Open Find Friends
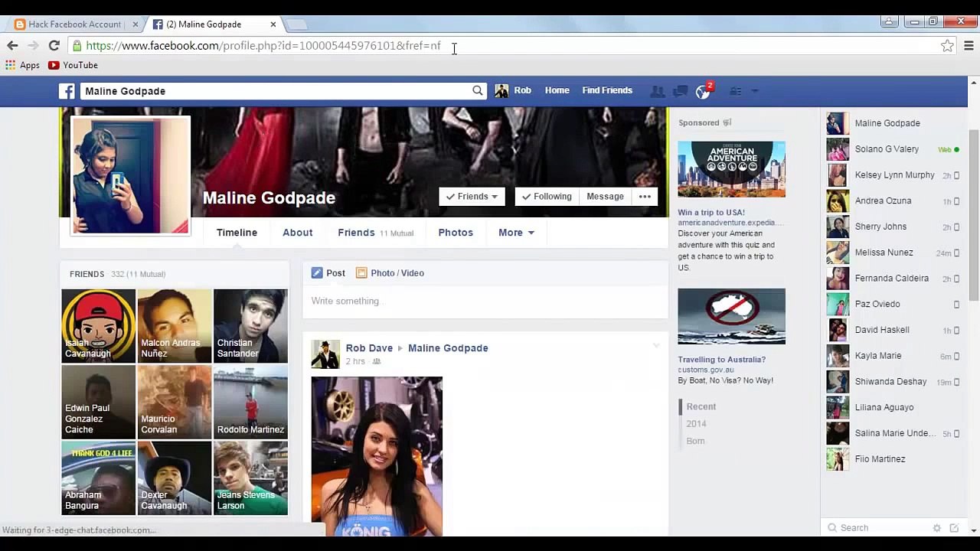Image resolution: width=980 pixels, height=551 pixels. [607, 90]
